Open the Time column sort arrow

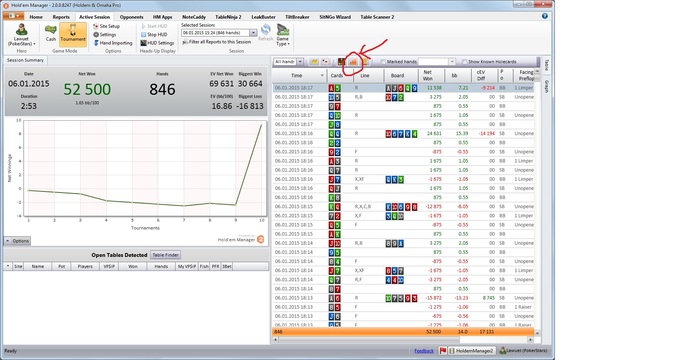(322, 75)
